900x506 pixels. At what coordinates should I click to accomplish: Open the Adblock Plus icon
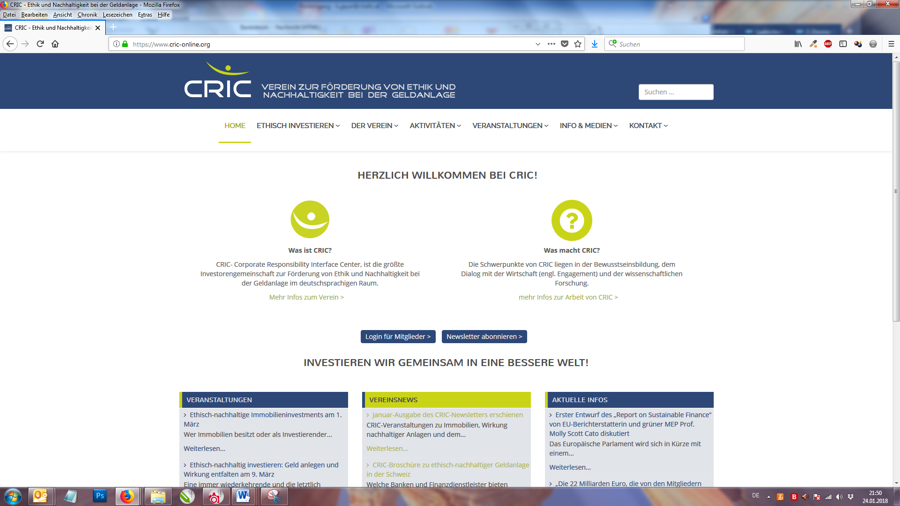(828, 44)
